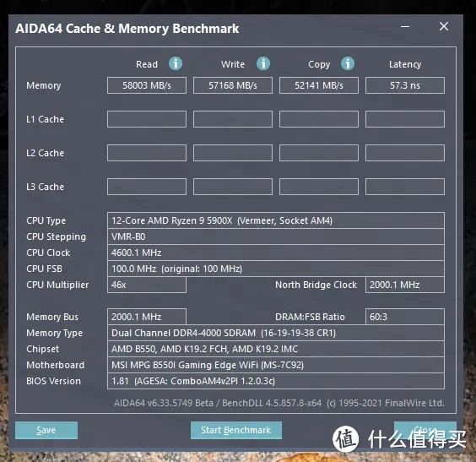Click the Write column header label
The height and width of the screenshot is (462, 476).
(x=233, y=64)
